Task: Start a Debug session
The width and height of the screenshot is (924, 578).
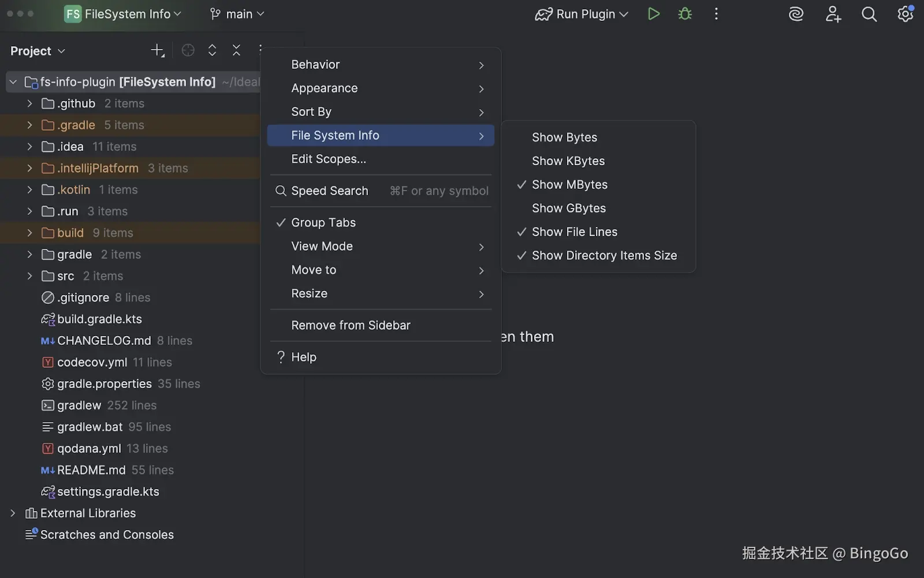Action: [x=684, y=14]
